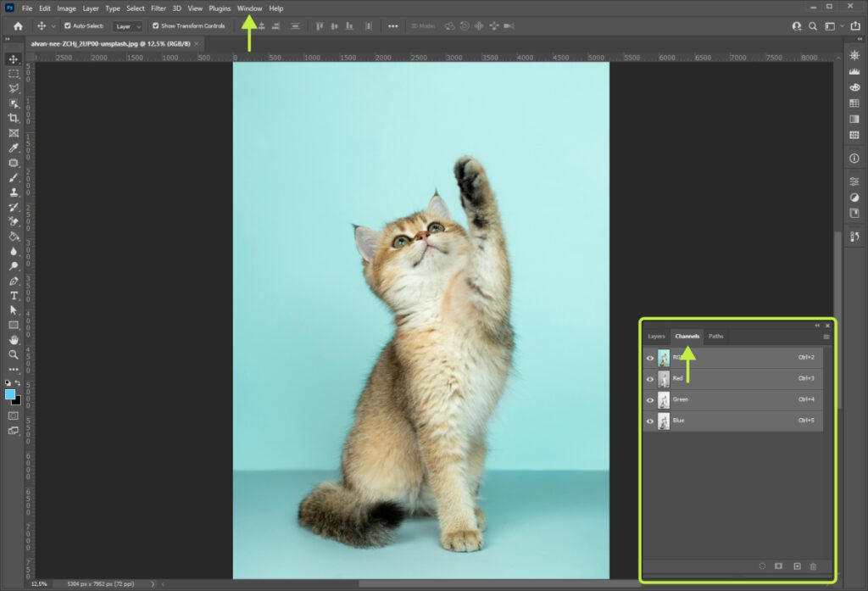
Task: Open the Filter menu
Action: [159, 8]
